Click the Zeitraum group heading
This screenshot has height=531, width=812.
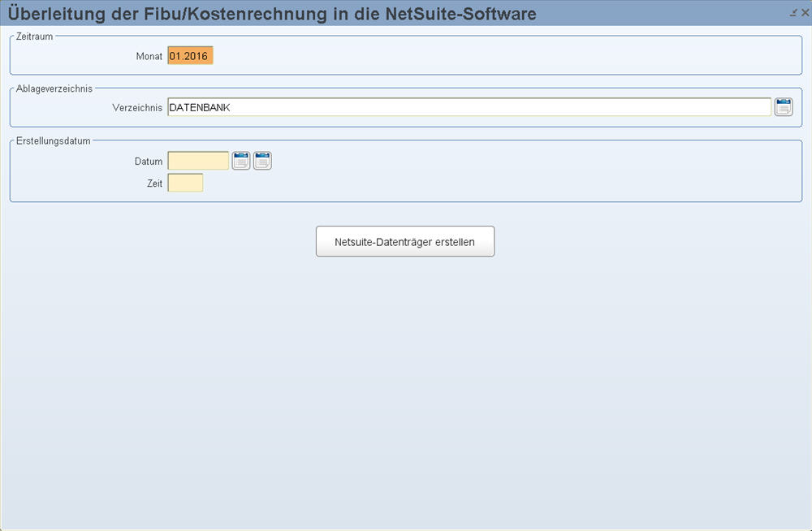coord(35,37)
